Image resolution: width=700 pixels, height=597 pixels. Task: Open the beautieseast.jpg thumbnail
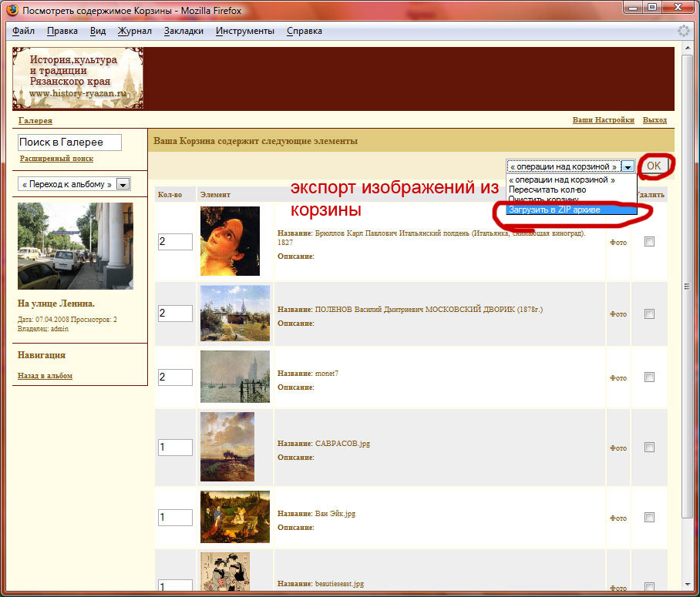225,572
